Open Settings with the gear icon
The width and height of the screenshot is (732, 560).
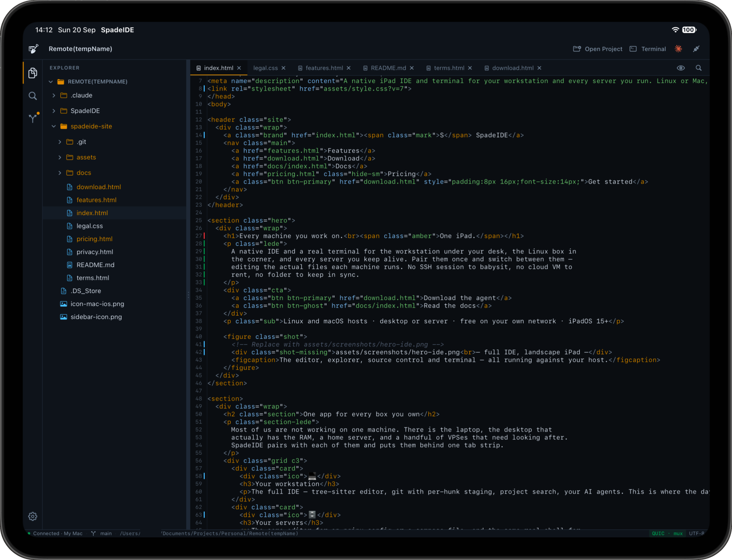tap(33, 517)
